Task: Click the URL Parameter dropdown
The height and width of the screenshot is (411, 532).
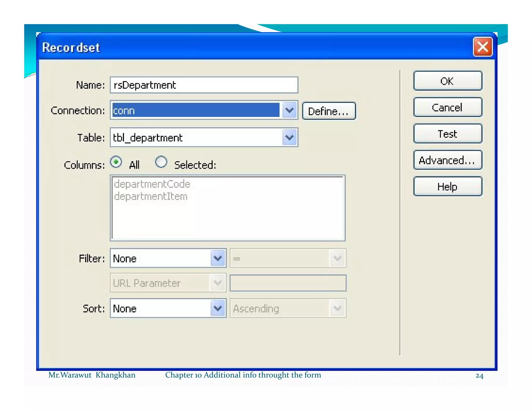Action: 168,283
